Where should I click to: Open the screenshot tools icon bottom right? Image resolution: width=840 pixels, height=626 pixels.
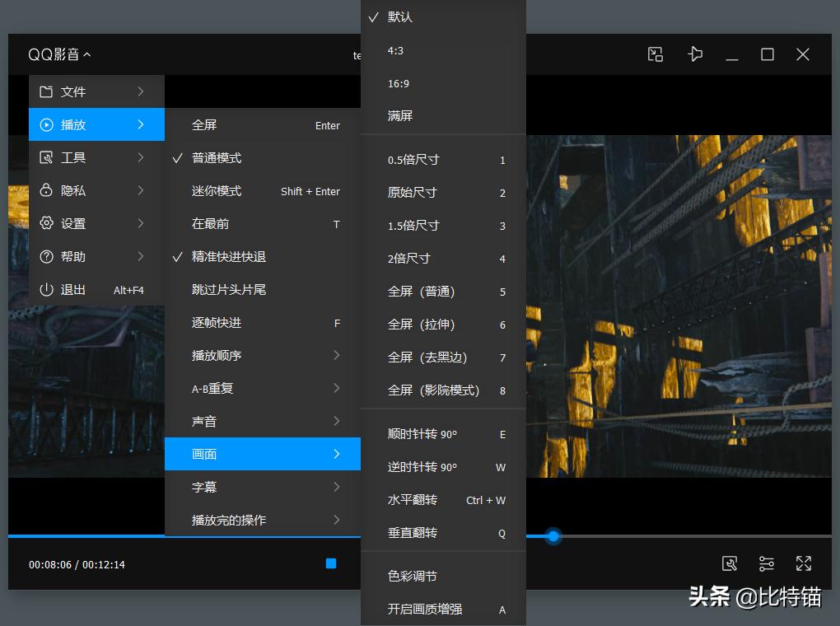[x=729, y=563]
